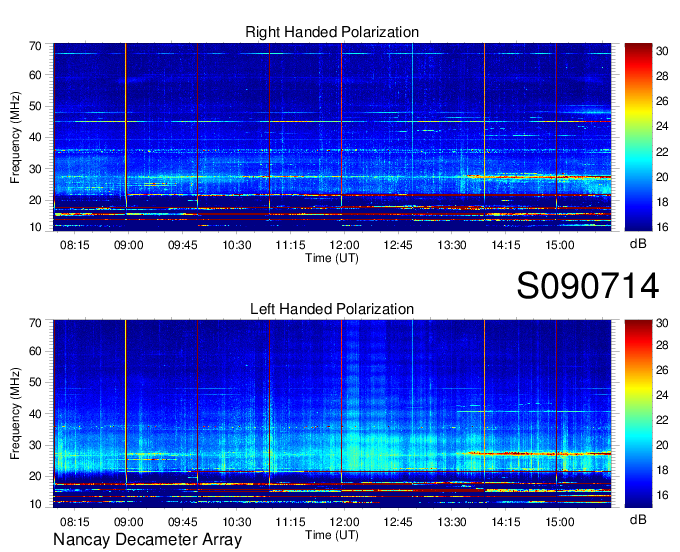The image size is (680, 552).
Task: Click the "Nancay Decameter Array" caption
Action: point(147,540)
